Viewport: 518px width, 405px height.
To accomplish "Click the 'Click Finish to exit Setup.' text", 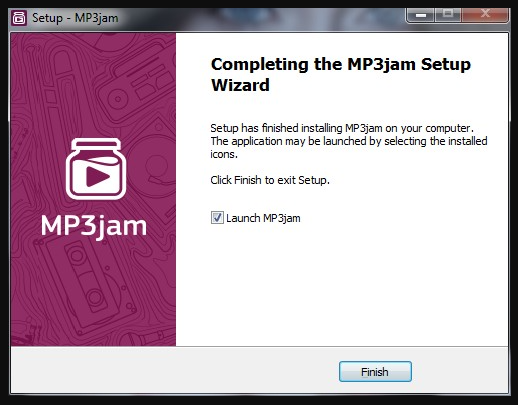I will (270, 180).
